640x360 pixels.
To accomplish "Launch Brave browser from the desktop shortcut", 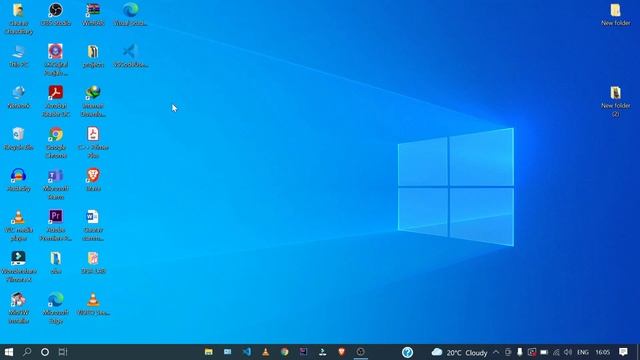I will [93, 180].
